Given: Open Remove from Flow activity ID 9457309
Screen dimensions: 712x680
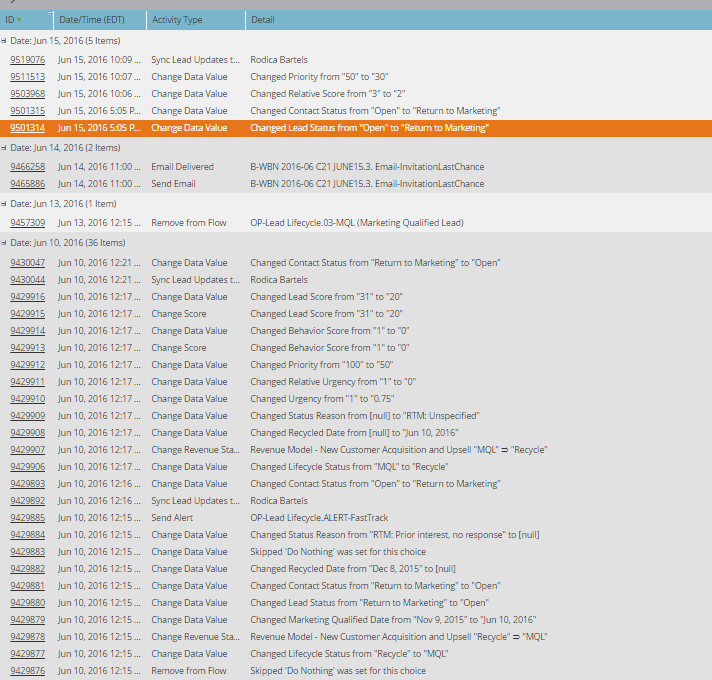Looking at the screenshot, I should click(x=28, y=223).
